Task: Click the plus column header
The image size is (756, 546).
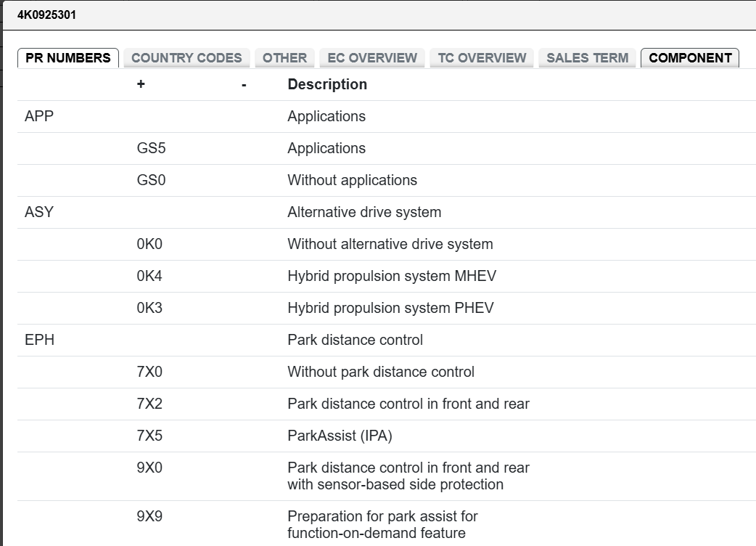Action: coord(141,84)
